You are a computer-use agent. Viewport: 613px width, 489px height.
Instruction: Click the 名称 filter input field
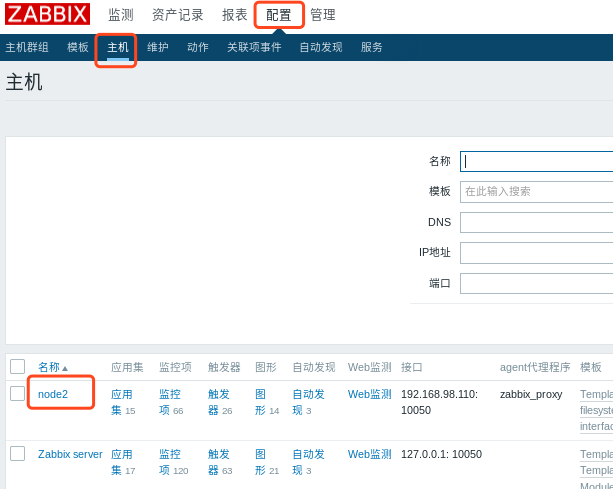coord(536,161)
